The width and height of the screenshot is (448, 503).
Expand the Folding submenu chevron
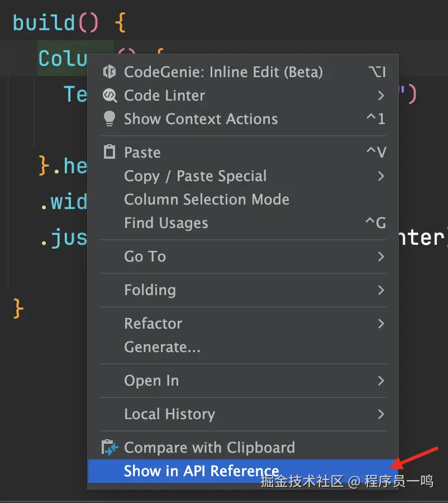381,290
